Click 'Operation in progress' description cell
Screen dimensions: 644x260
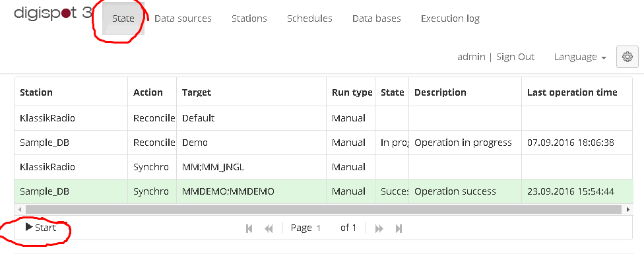[465, 143]
